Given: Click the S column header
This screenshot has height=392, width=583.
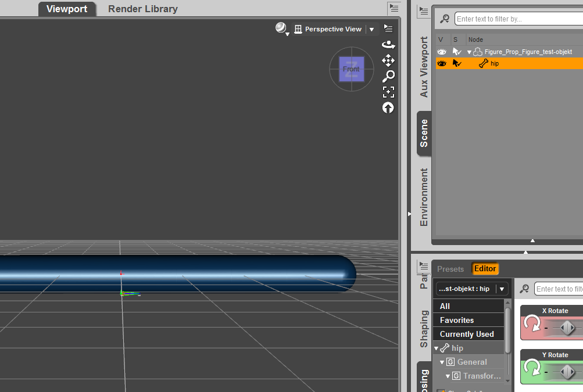Looking at the screenshot, I should tap(456, 39).
